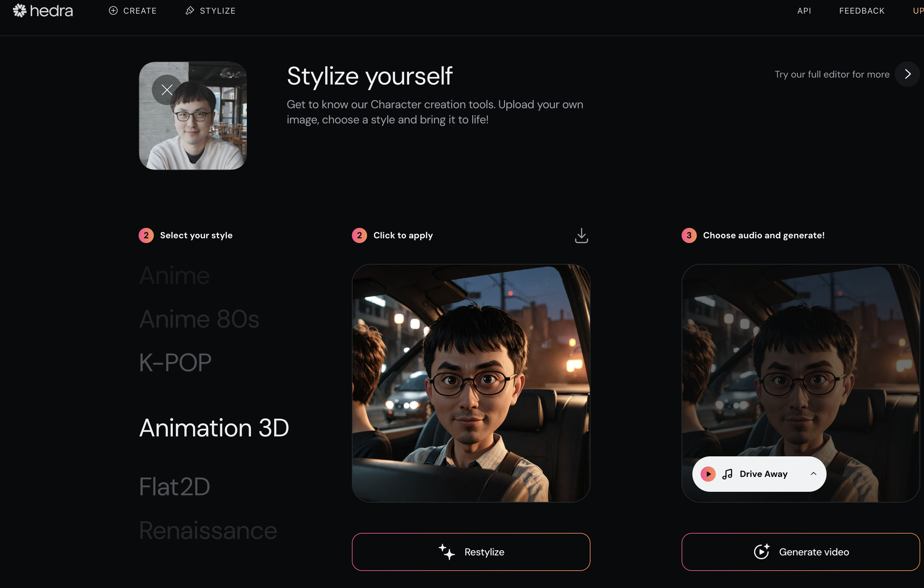Viewport: 924px width, 588px height.
Task: Choose the Renaissance style
Action: click(x=208, y=530)
